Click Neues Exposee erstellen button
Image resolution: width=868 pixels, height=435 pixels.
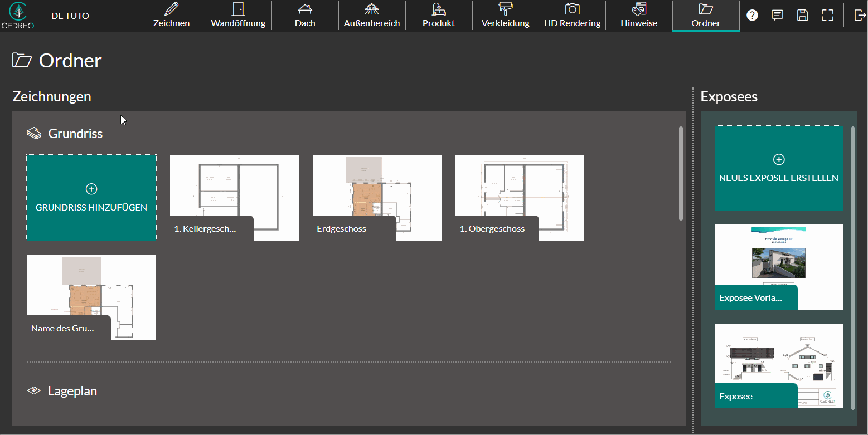[x=779, y=168]
